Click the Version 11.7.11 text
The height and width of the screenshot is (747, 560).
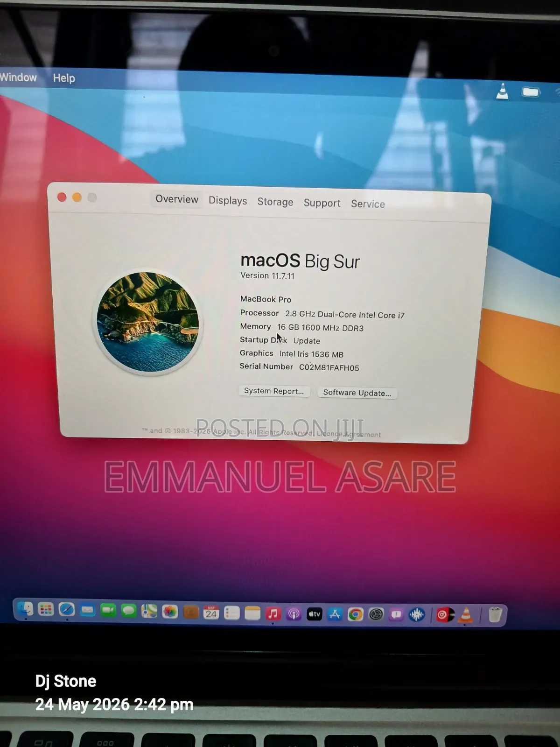click(267, 275)
